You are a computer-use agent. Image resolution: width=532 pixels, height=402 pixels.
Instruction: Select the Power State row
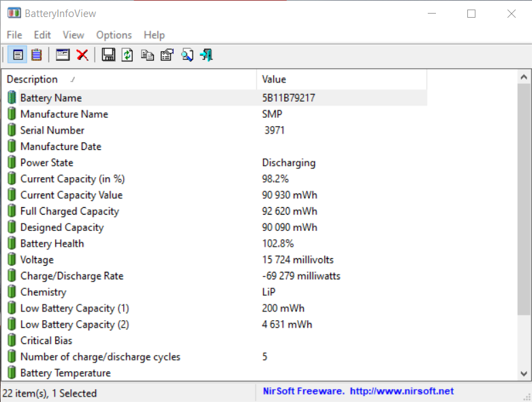click(217, 162)
